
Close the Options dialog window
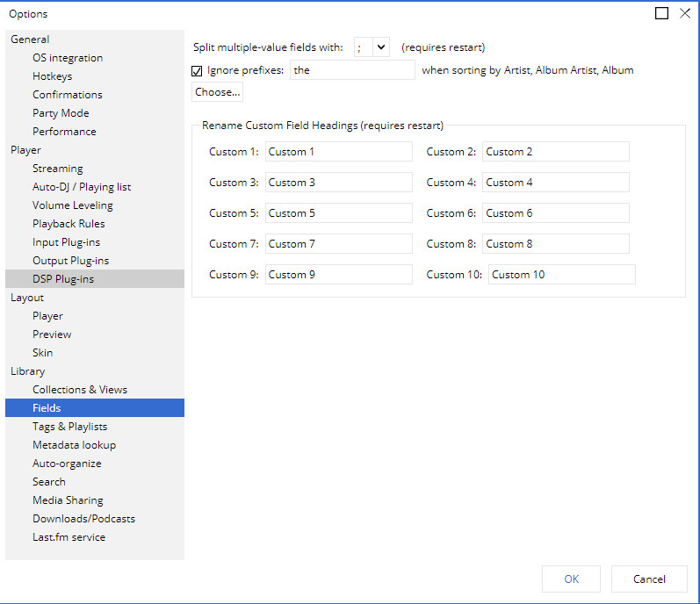(685, 13)
